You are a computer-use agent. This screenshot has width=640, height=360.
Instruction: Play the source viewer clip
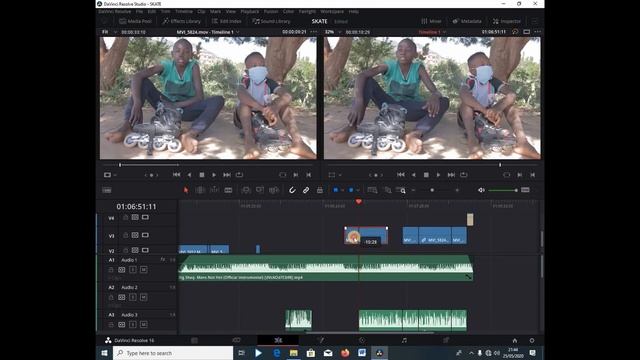click(x=214, y=175)
